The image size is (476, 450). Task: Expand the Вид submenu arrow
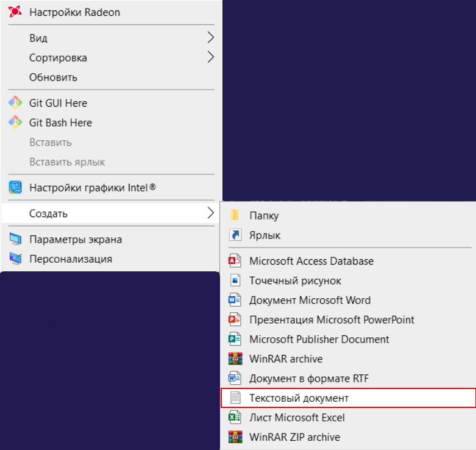(211, 37)
